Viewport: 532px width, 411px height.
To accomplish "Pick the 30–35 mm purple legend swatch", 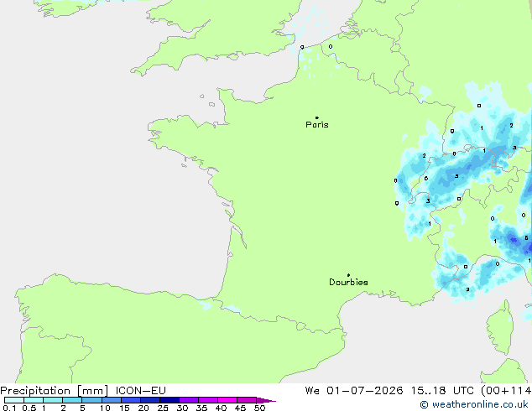I will click(x=188, y=400).
